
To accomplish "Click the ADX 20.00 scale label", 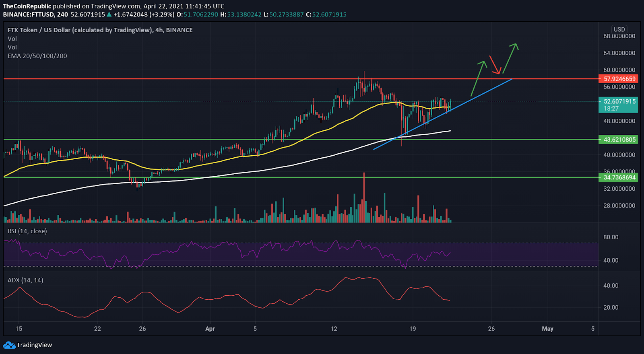I will click(x=611, y=307).
